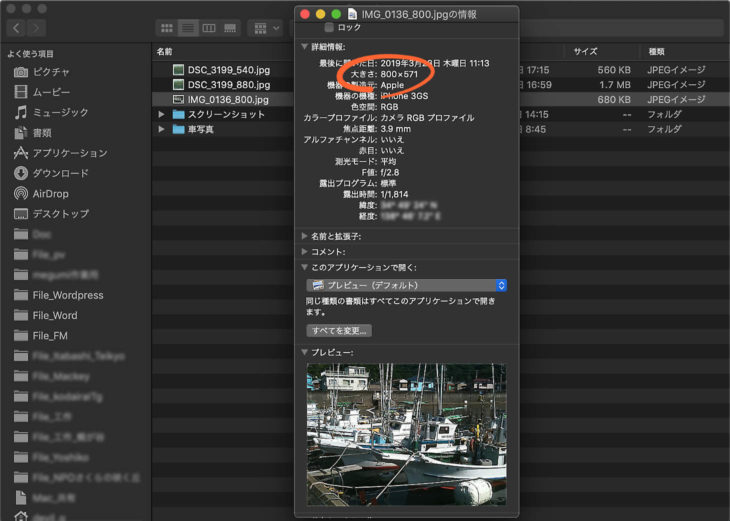Open the group-by arrangement dropdown in toolbar
Viewport: 730px width, 521px height.
[266, 28]
